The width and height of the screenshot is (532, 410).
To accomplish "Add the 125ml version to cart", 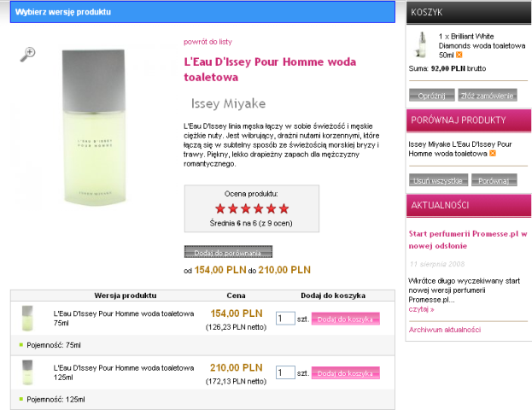I will click(x=346, y=373).
